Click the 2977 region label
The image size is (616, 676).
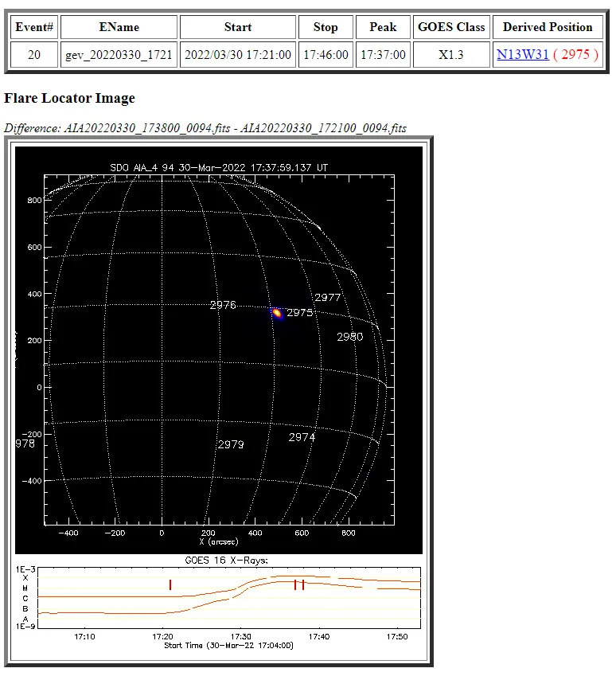[328, 298]
